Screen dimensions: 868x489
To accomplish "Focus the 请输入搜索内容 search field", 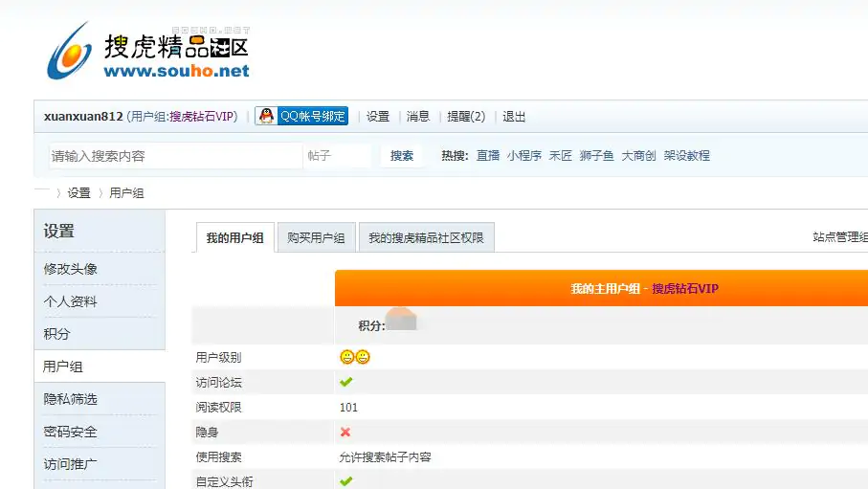I will [175, 156].
